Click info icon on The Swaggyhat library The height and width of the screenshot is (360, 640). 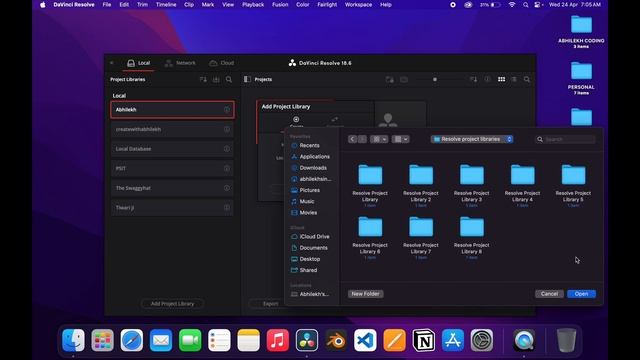(x=227, y=188)
